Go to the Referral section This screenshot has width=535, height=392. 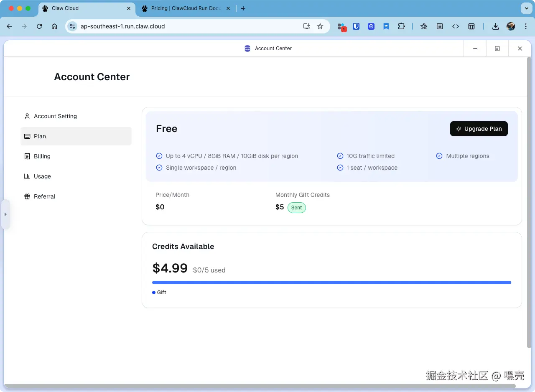click(x=76, y=196)
